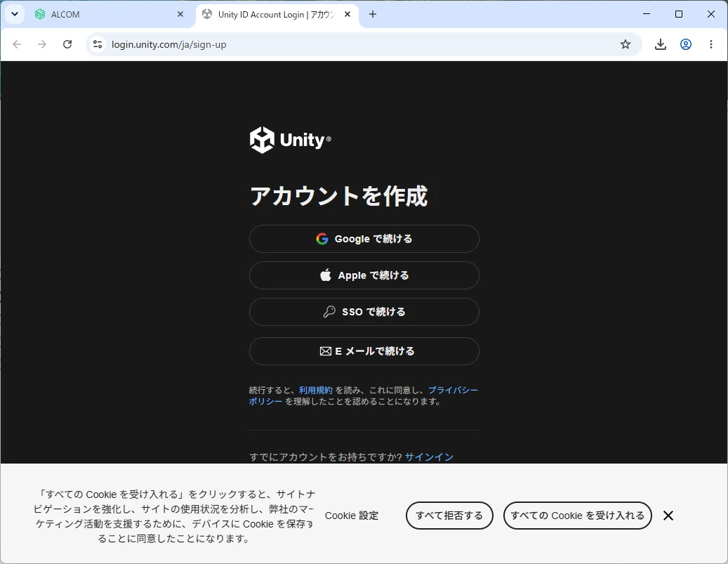728x564 pixels.
Task: Open Chrome three-dot menu
Action: tap(711, 44)
